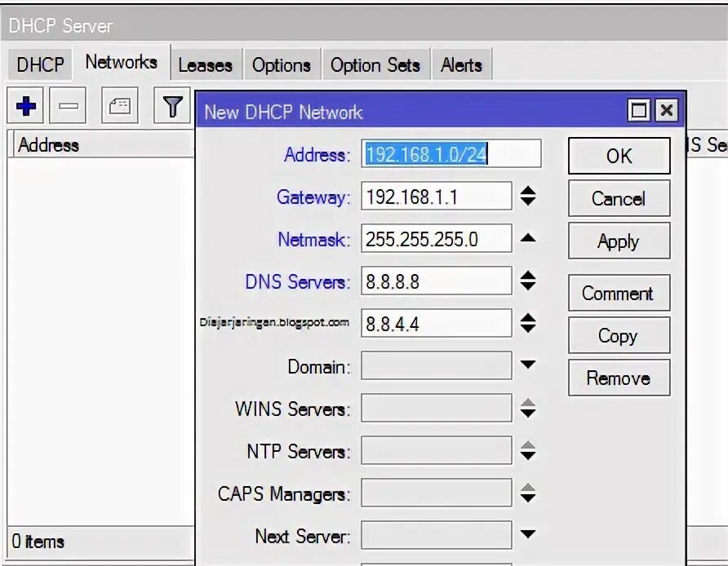Open the Leases tab

[x=205, y=64]
